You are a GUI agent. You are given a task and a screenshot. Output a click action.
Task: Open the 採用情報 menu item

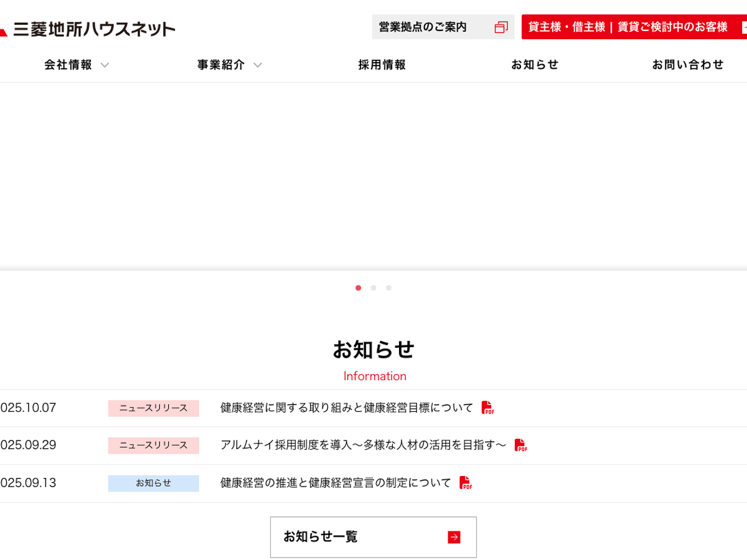click(x=382, y=65)
